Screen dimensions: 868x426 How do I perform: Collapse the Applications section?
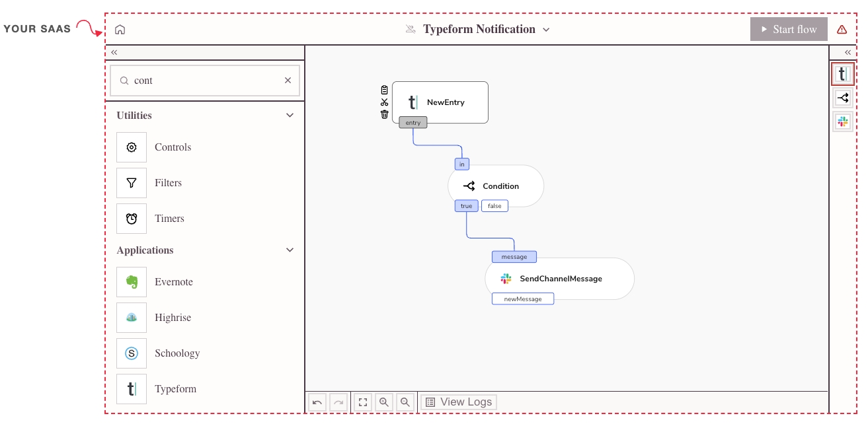coord(289,250)
